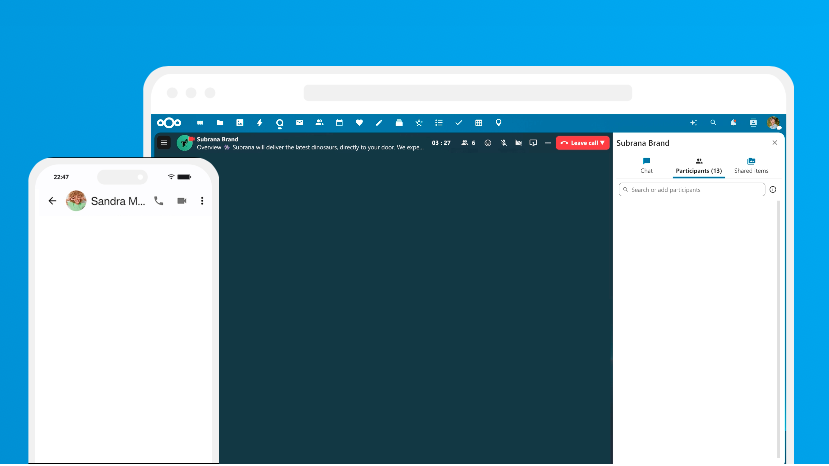Expand the Leave call dropdown

pyautogui.click(x=603, y=143)
